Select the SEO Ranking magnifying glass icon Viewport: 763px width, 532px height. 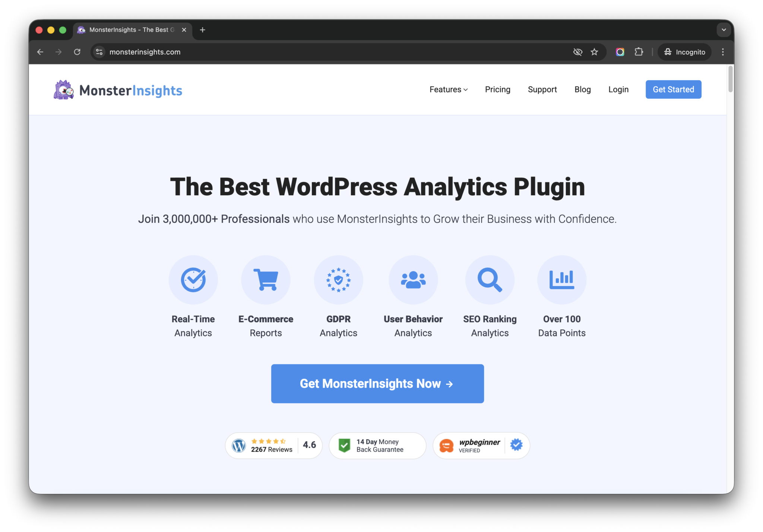[490, 280]
